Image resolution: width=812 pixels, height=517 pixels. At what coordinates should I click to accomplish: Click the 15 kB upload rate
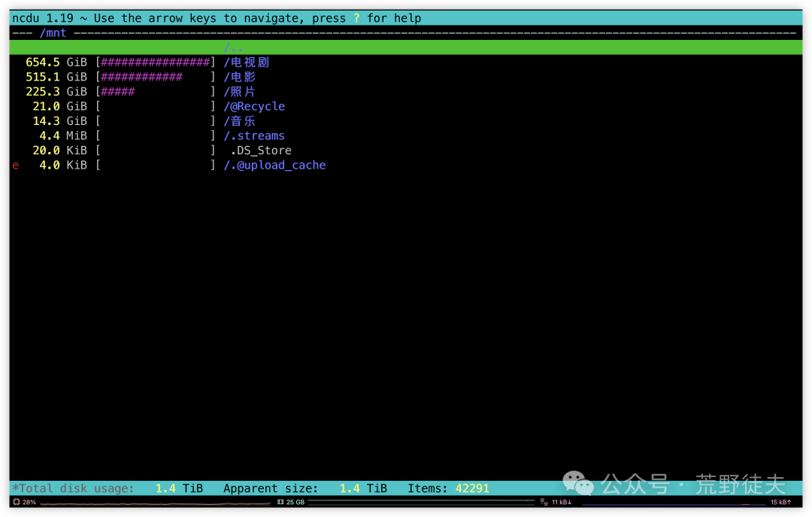click(x=780, y=502)
